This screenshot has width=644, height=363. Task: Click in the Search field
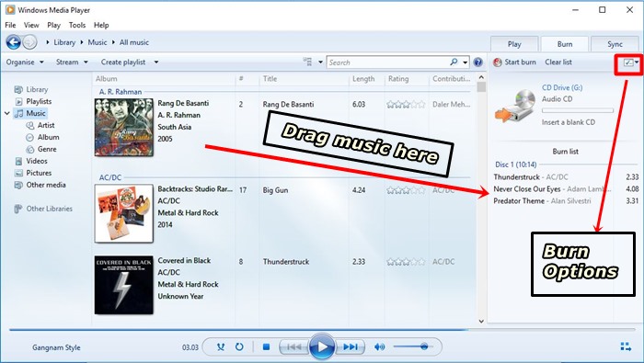(x=388, y=62)
